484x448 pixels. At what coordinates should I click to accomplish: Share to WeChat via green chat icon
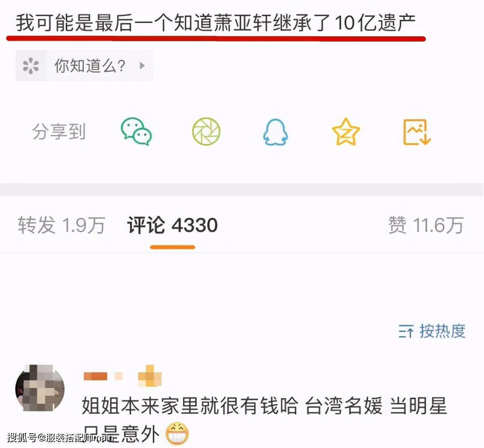136,131
